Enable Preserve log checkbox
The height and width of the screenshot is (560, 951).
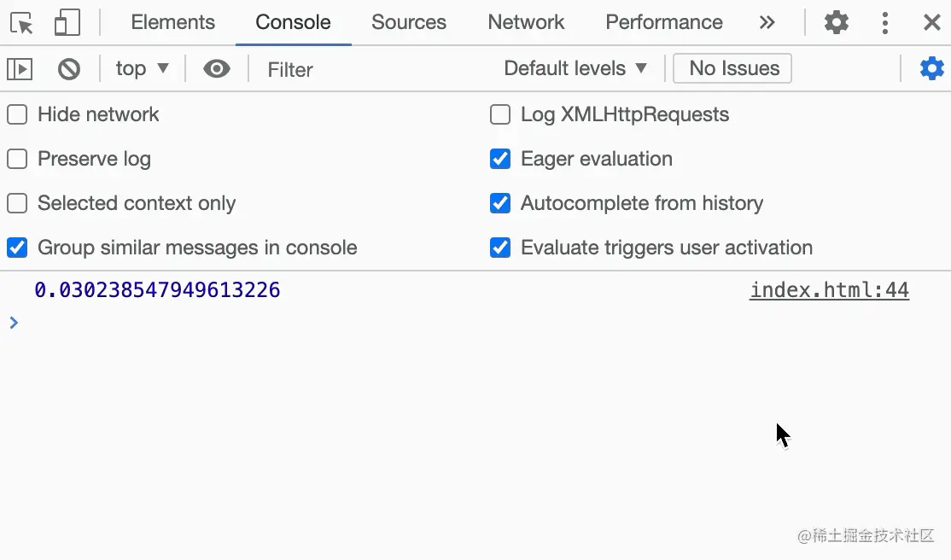17,158
